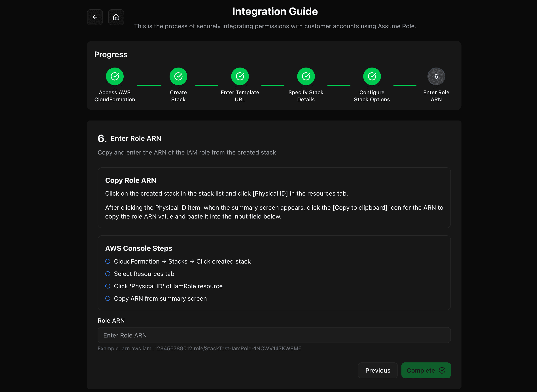
Task: Select the Specify Stack Details check icon
Action: coord(306,76)
